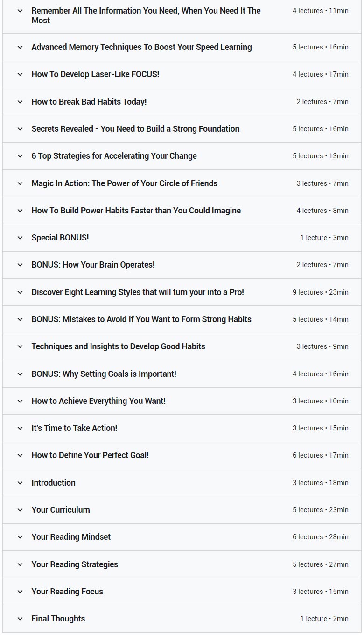
Task: Toggle chevron for Secrets Revealed section
Action: (x=20, y=129)
